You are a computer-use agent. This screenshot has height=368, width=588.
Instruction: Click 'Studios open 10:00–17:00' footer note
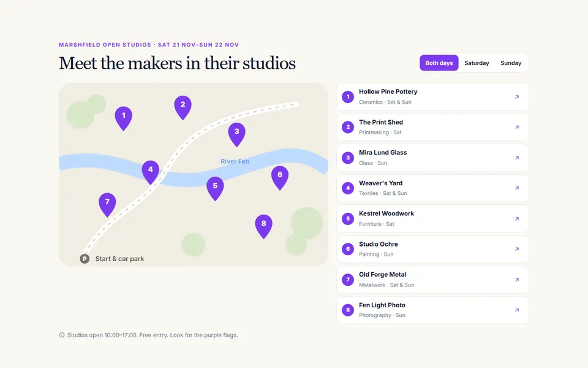(153, 335)
